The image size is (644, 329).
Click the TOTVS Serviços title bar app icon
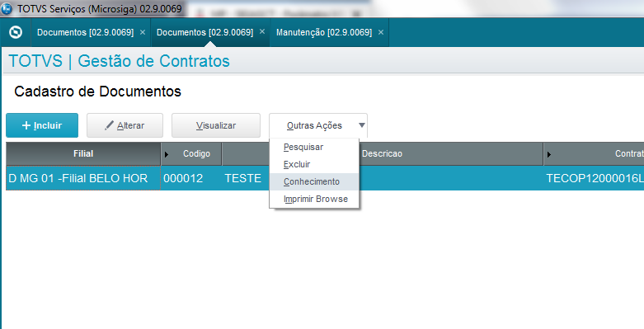tap(7, 8)
